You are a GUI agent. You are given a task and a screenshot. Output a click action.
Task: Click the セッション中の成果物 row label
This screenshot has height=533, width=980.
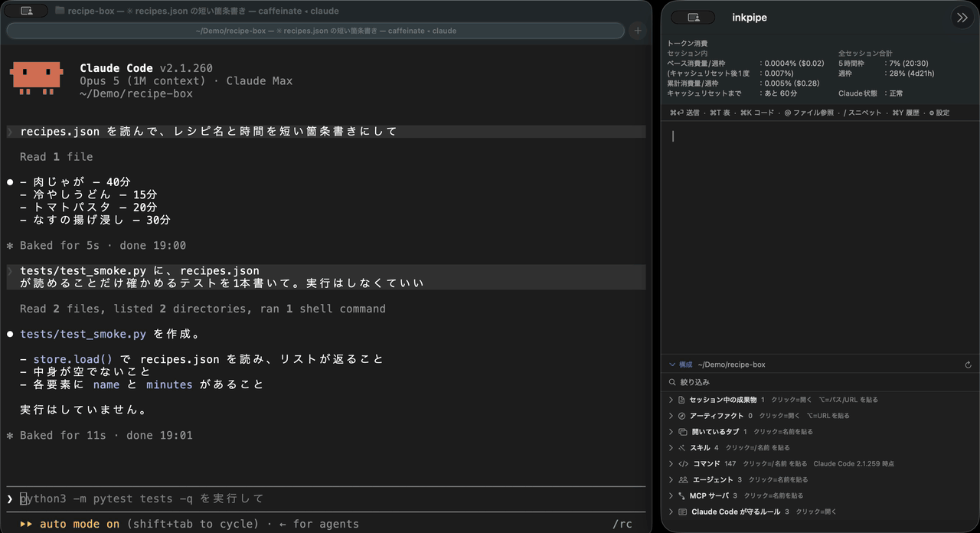click(x=723, y=400)
